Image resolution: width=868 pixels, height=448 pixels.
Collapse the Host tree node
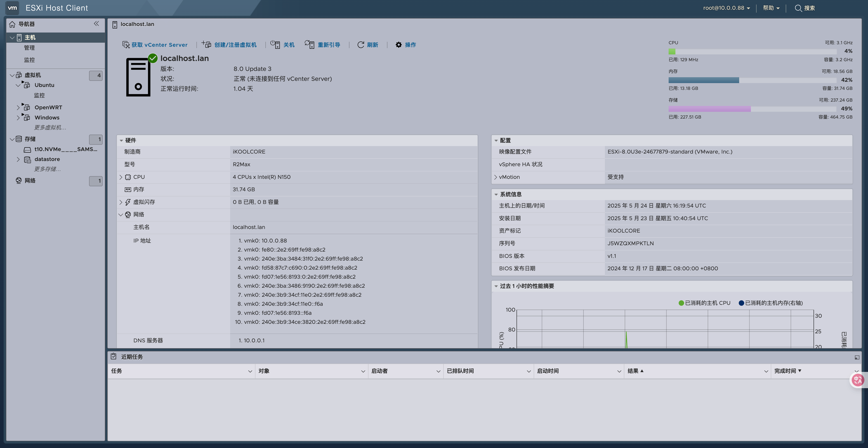click(x=12, y=38)
